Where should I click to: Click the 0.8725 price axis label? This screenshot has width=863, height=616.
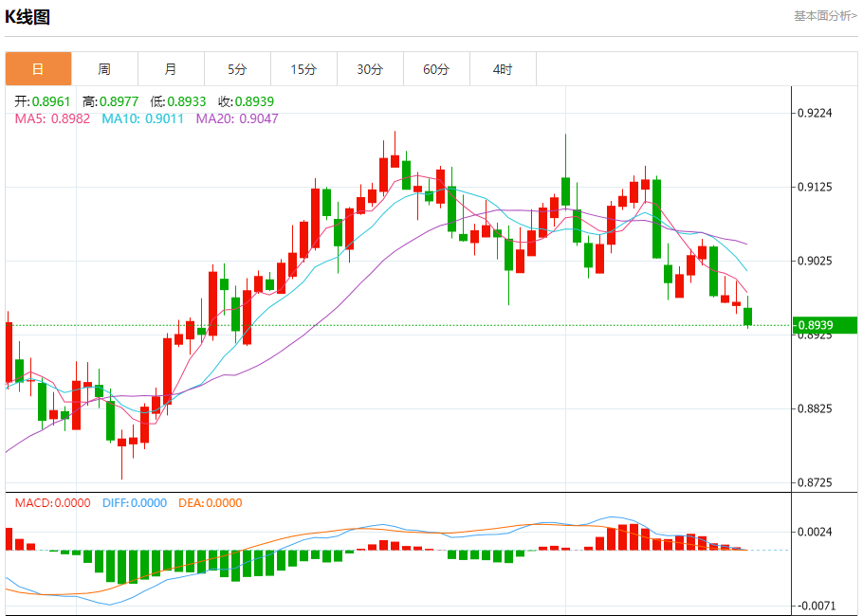[816, 482]
